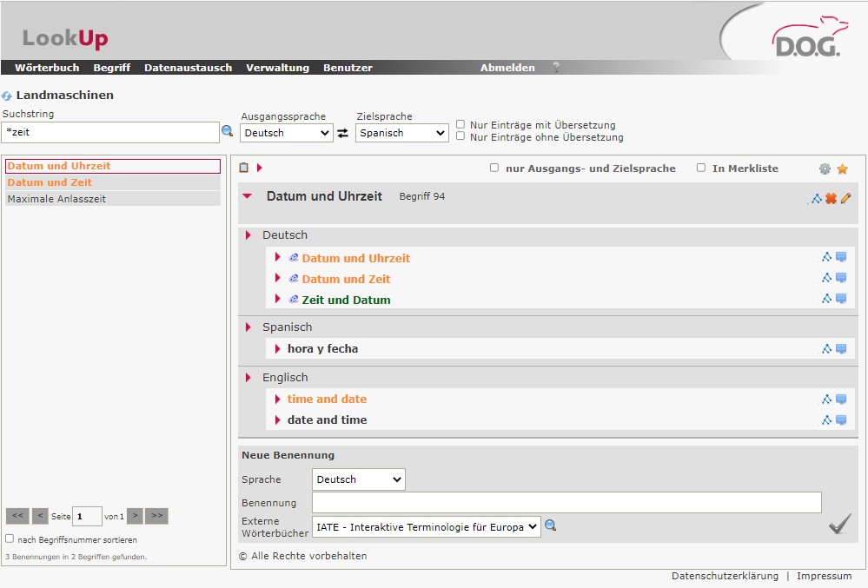Check the In Merkliste checkbox
The width and height of the screenshot is (868, 588).
click(701, 168)
